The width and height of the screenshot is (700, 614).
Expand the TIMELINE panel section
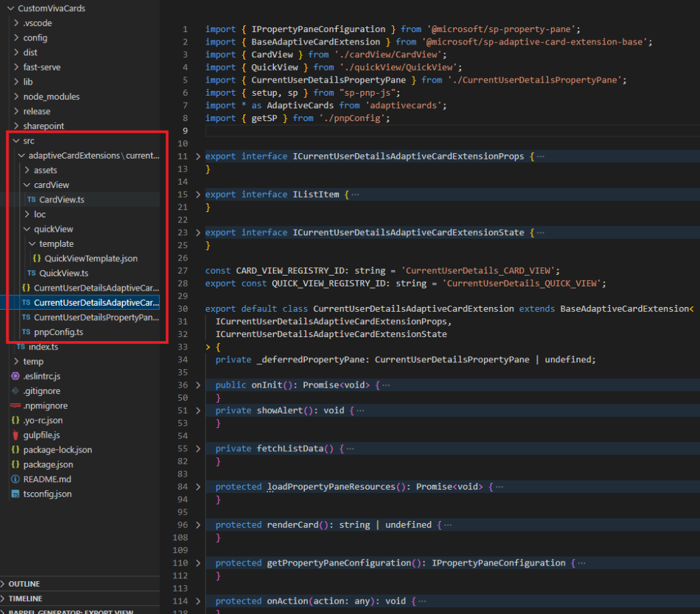click(25, 598)
